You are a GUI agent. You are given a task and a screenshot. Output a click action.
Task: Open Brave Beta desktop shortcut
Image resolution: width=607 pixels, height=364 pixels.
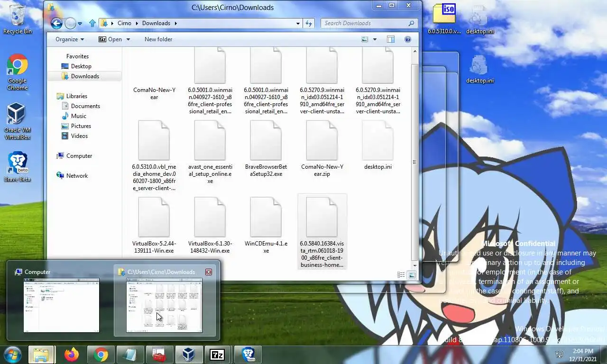click(x=18, y=167)
